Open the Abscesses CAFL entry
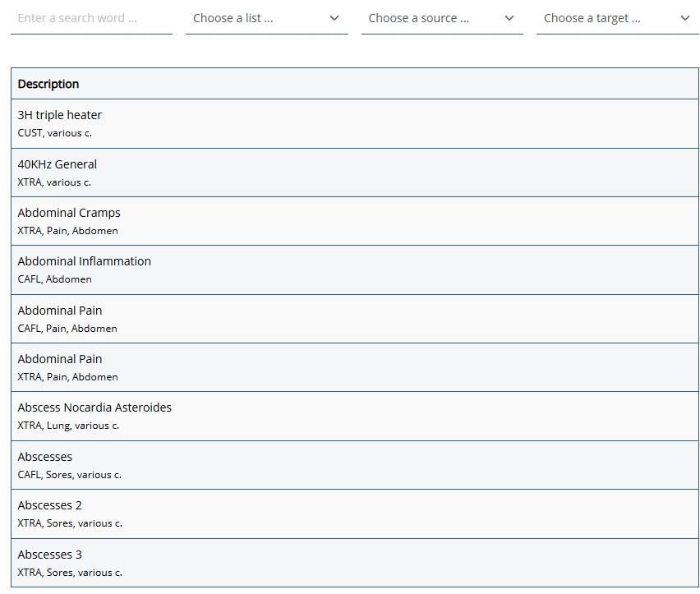 click(x=45, y=457)
